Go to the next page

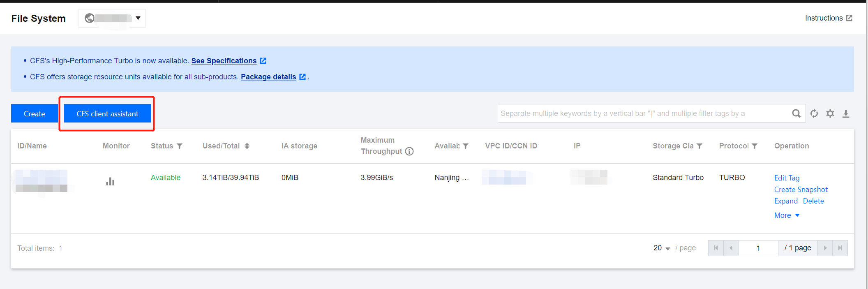pos(825,248)
